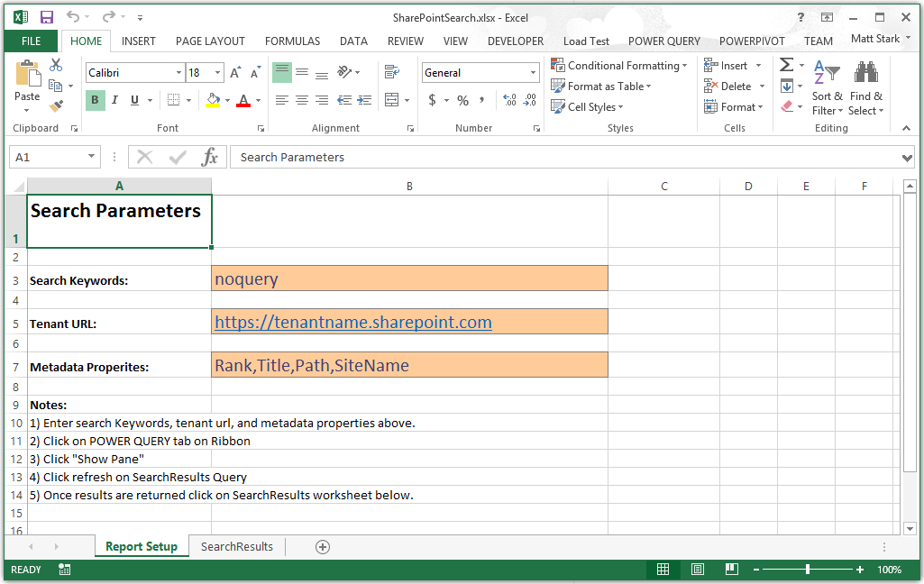This screenshot has width=924, height=584.
Task: Click the Clear eraser icon
Action: [x=787, y=106]
